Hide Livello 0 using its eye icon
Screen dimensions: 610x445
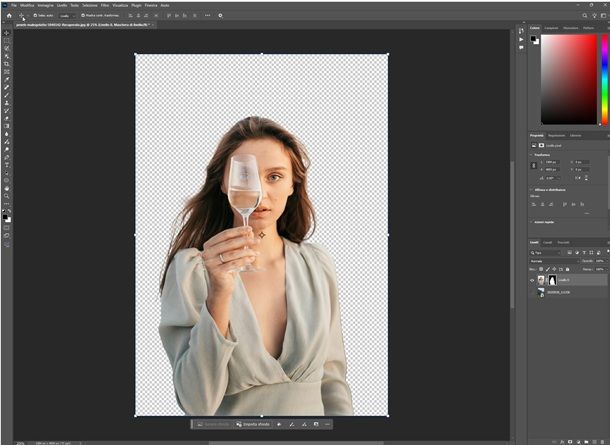click(x=532, y=281)
